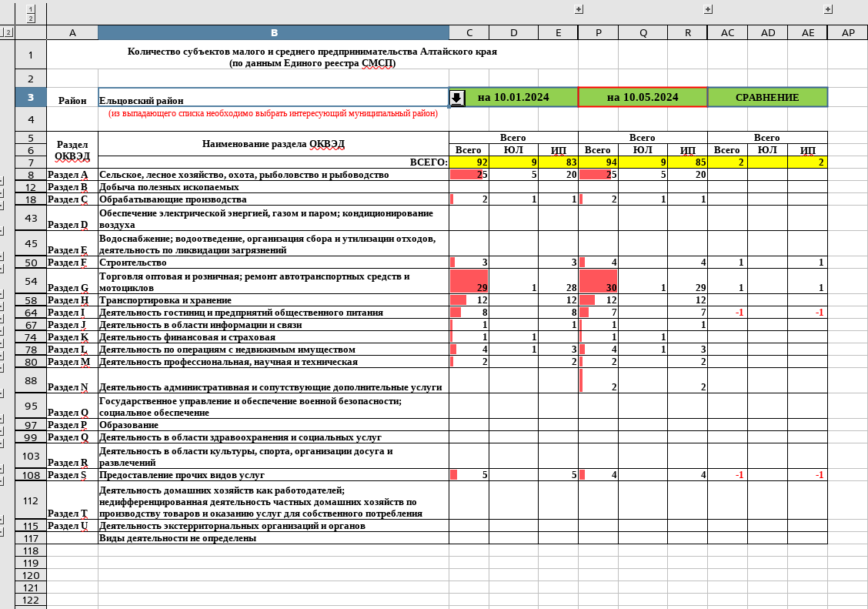Select the Ельцовский район input cell

(273, 97)
